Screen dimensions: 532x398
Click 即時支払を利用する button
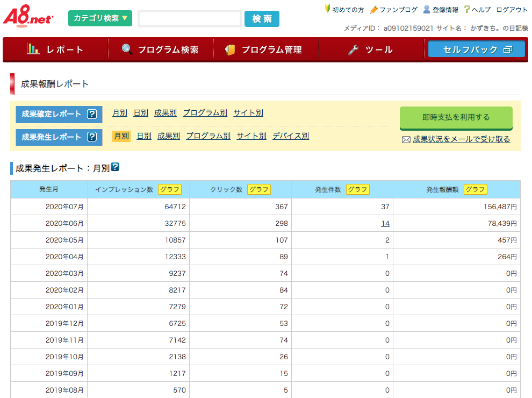tap(456, 117)
